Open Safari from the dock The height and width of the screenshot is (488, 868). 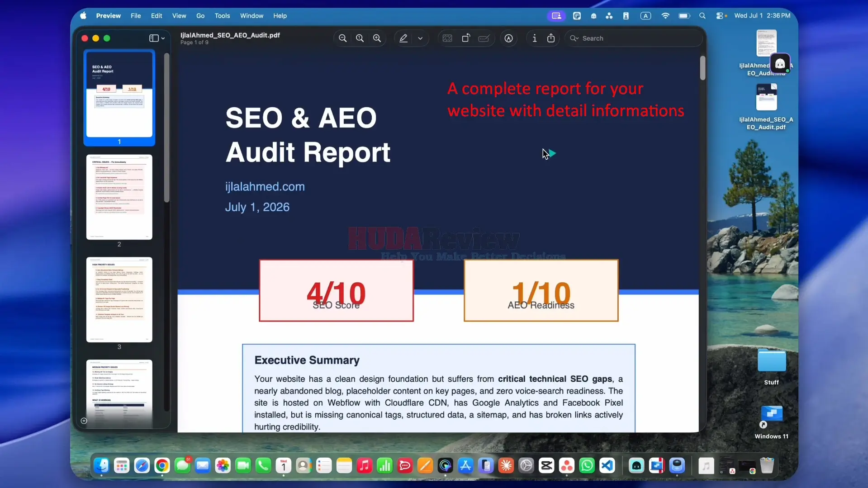142,465
